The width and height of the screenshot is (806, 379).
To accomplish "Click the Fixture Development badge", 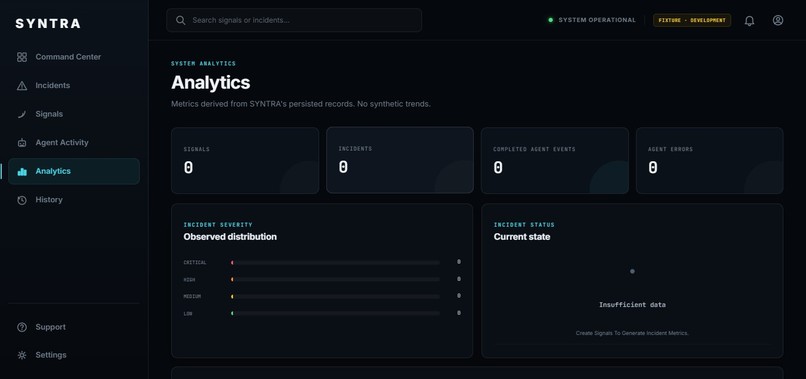I will point(692,20).
